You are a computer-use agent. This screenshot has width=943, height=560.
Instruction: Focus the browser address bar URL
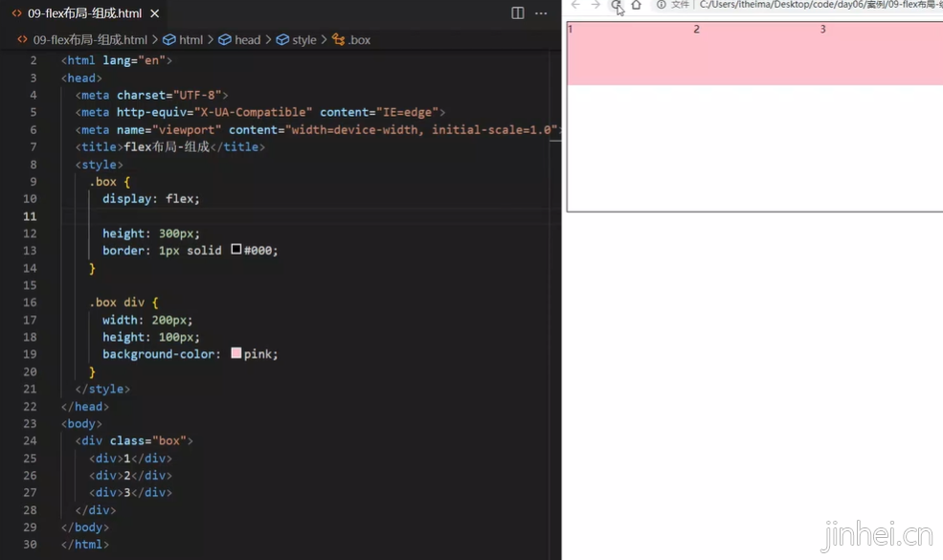pos(820,5)
